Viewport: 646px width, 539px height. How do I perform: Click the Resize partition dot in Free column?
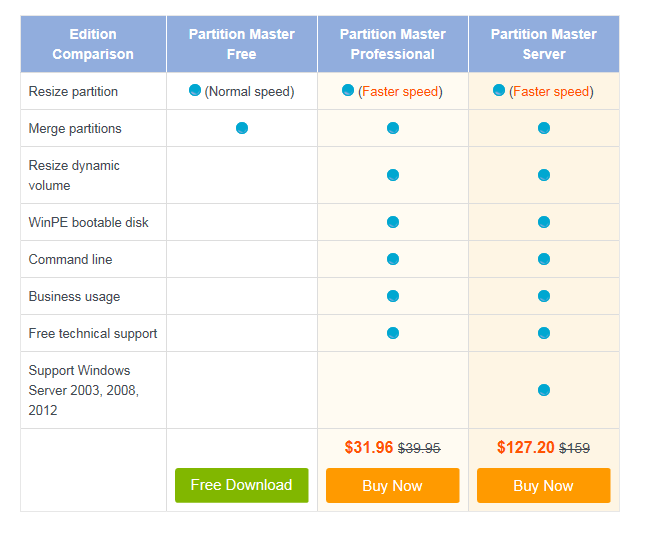coord(195,90)
